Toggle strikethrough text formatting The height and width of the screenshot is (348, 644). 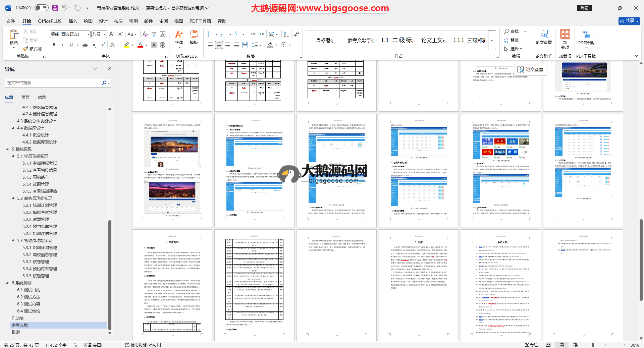(x=85, y=45)
